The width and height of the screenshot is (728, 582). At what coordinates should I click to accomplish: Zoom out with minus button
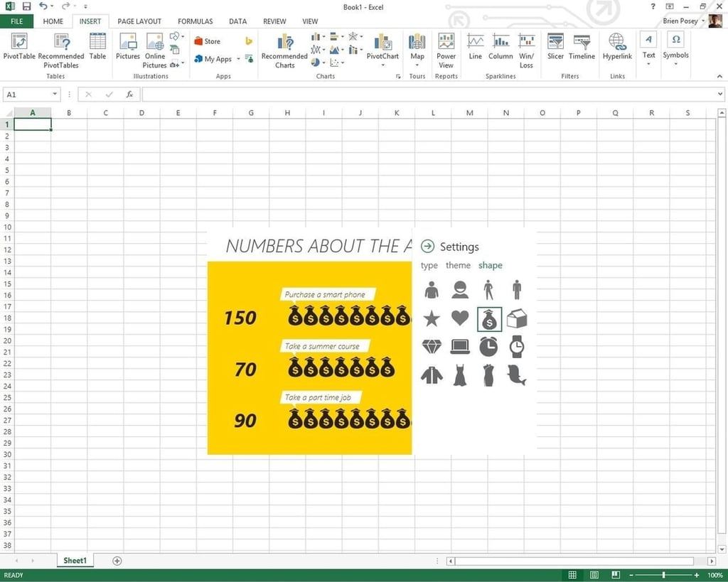click(x=631, y=575)
